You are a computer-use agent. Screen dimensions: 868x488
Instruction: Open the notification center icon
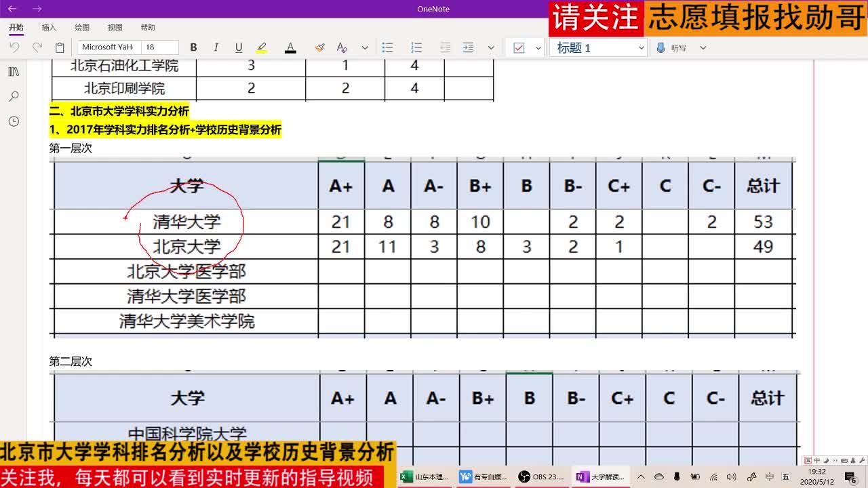(850, 477)
